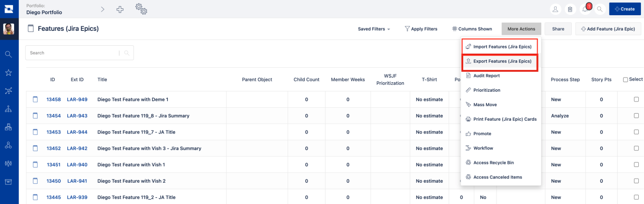Check the checkbox for feature 13451
Screen dimensions: 644x204
(636, 165)
